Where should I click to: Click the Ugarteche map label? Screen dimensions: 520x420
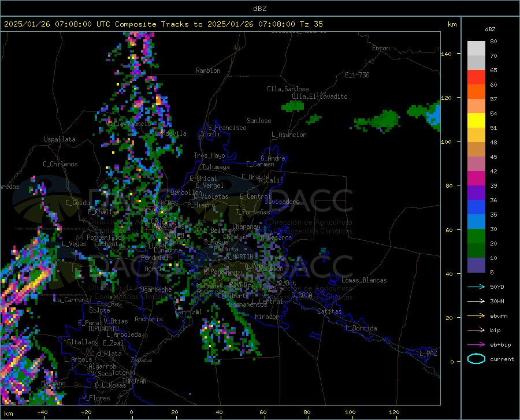pos(156,289)
